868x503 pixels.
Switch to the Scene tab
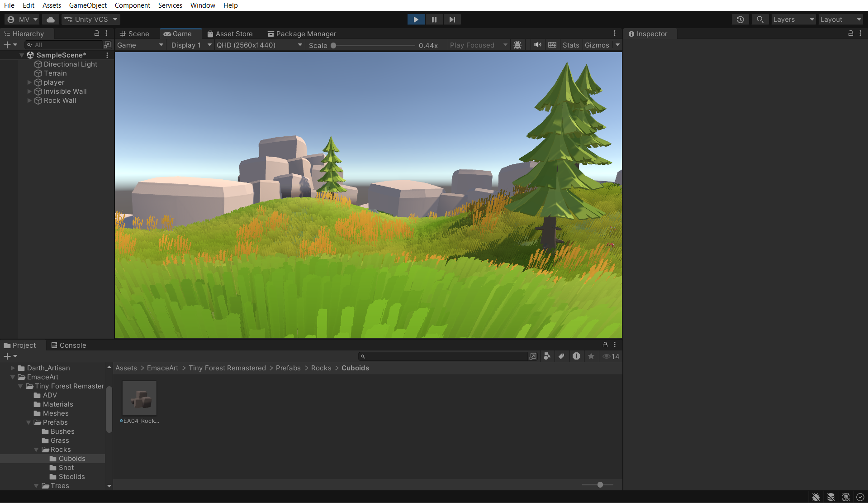135,34
